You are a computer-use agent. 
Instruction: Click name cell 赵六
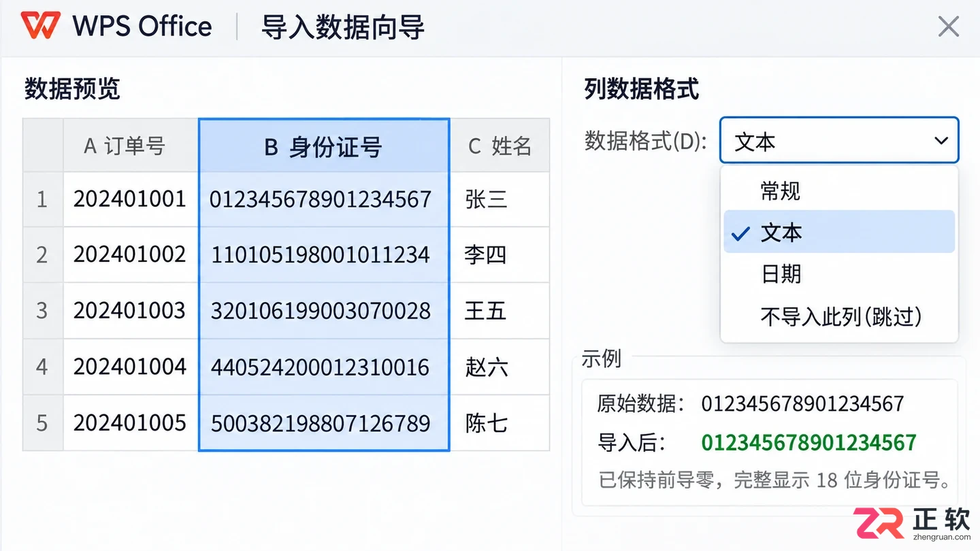pyautogui.click(x=500, y=367)
